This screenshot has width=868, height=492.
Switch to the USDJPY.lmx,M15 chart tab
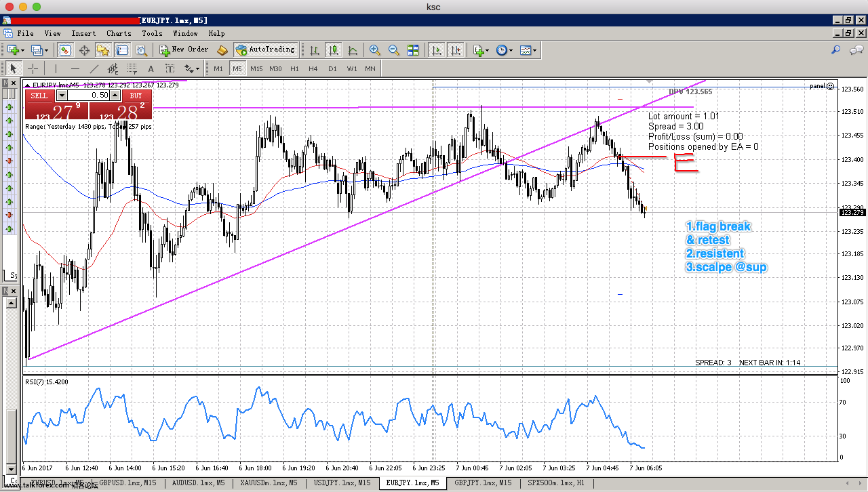pyautogui.click(x=342, y=483)
